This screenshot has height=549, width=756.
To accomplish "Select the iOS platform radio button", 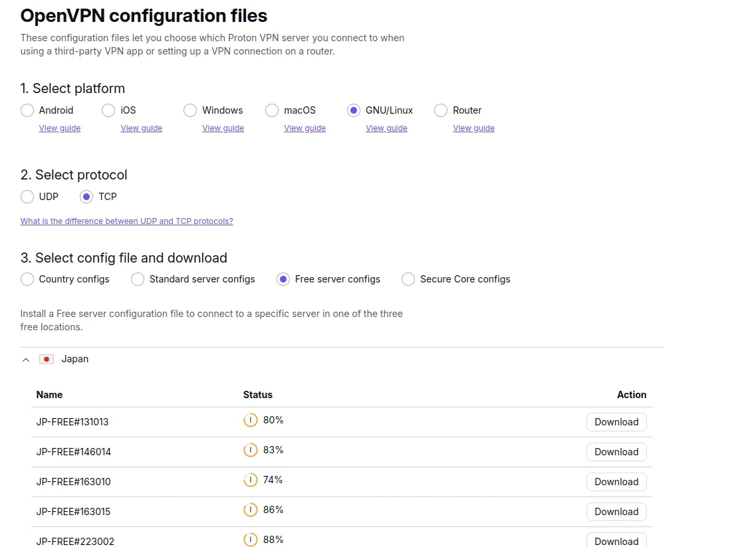I will coord(108,110).
